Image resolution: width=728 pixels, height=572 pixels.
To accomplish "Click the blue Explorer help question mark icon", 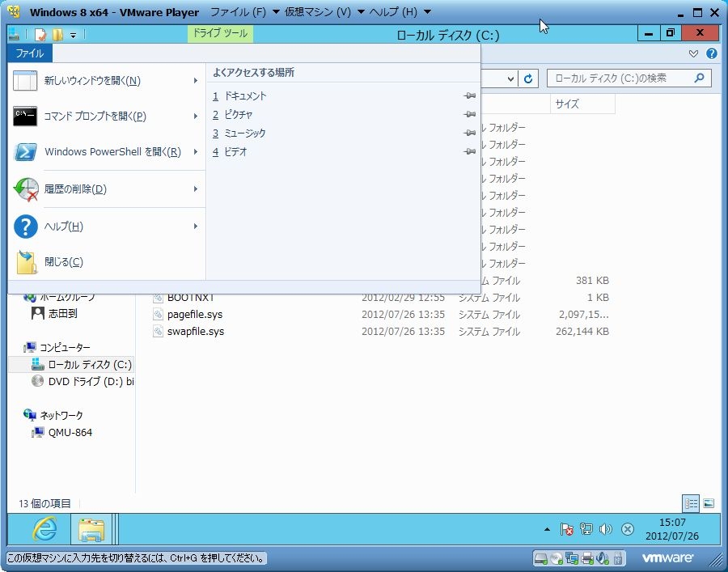I will (x=711, y=53).
